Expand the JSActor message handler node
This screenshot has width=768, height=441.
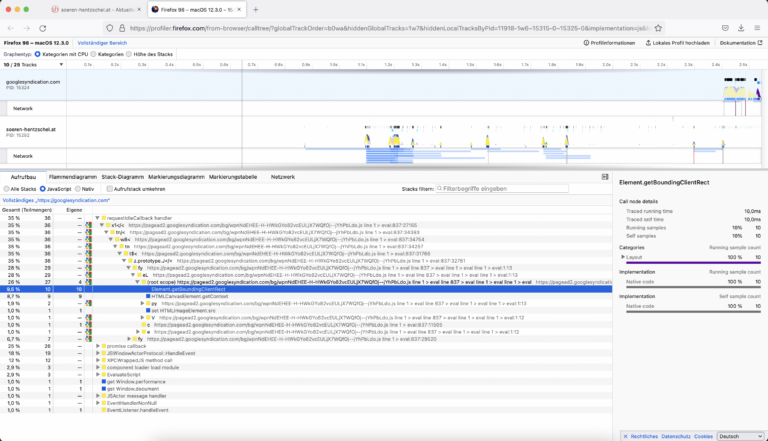tap(97, 396)
